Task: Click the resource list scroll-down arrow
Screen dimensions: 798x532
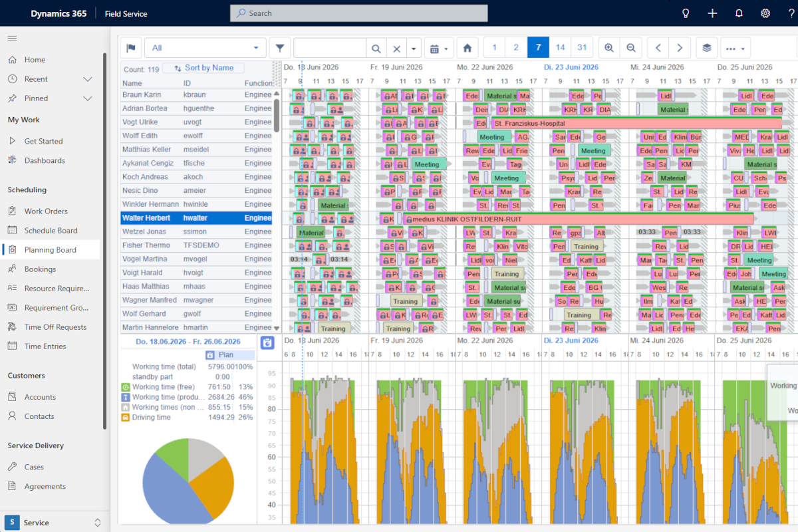Action: pyautogui.click(x=277, y=328)
